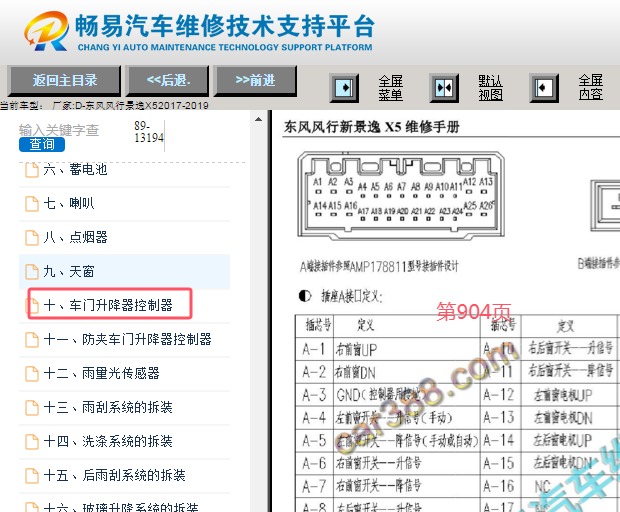Go back with the <<后退 button
The width and height of the screenshot is (620, 512).
(168, 81)
